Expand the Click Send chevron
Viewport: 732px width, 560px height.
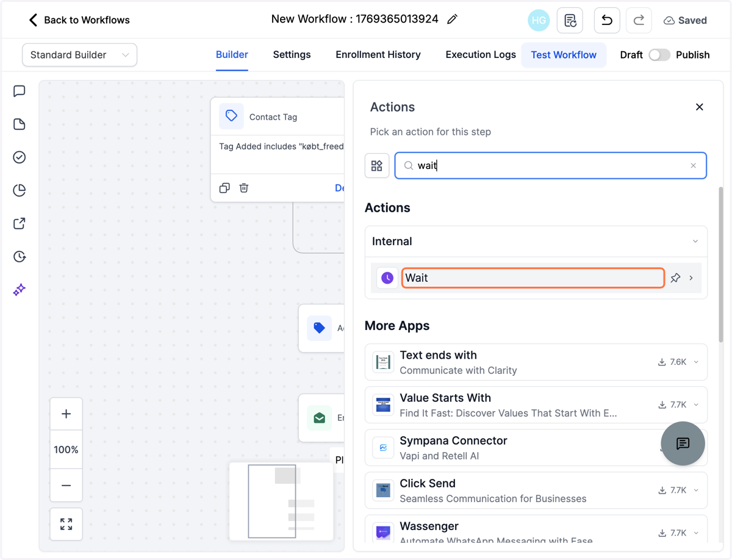[x=696, y=490]
